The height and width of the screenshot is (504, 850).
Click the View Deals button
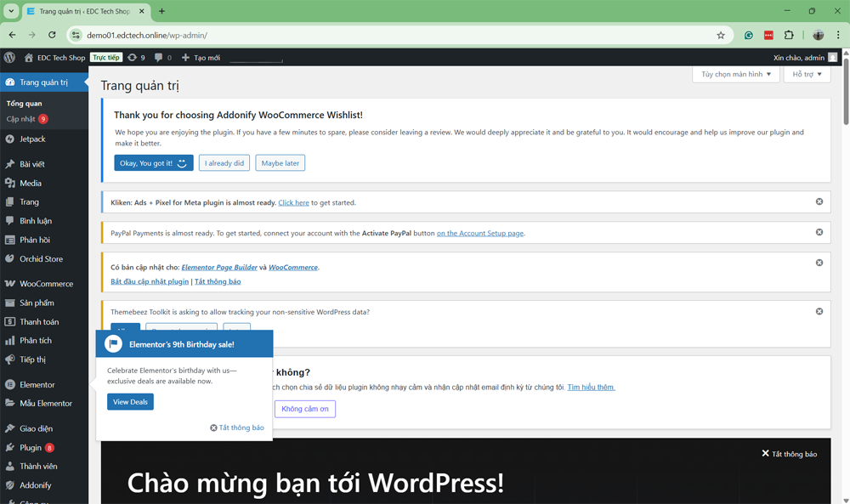tap(130, 402)
